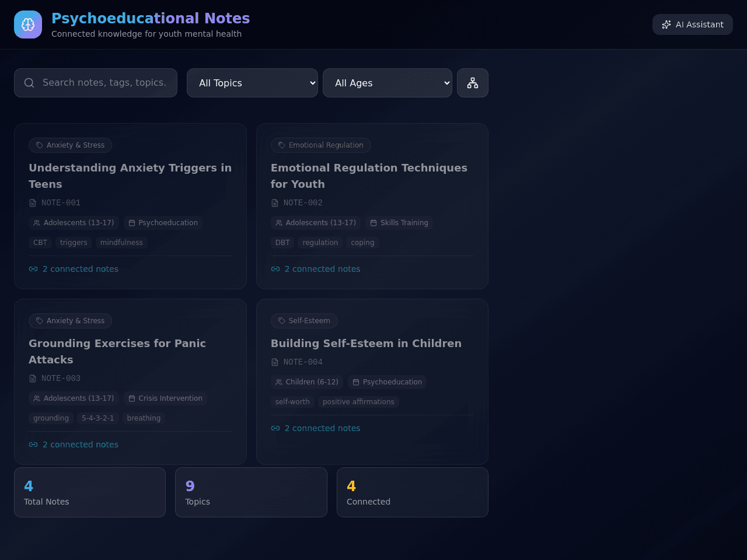Click the Emotional Regulation category tag
The height and width of the screenshot is (560, 747).
(321, 145)
